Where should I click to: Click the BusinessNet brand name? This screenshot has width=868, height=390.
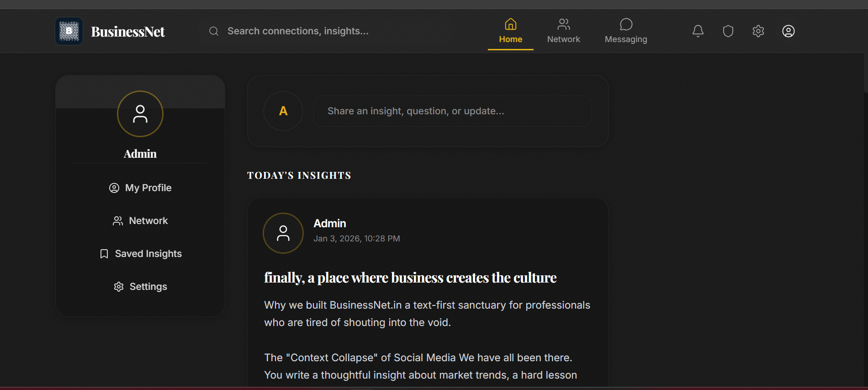coord(128,32)
